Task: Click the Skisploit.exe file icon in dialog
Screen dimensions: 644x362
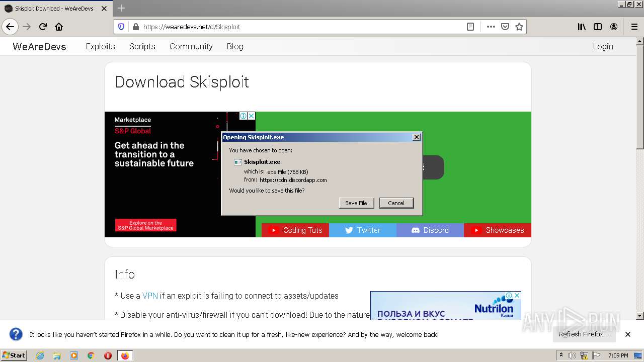Action: pyautogui.click(x=238, y=162)
